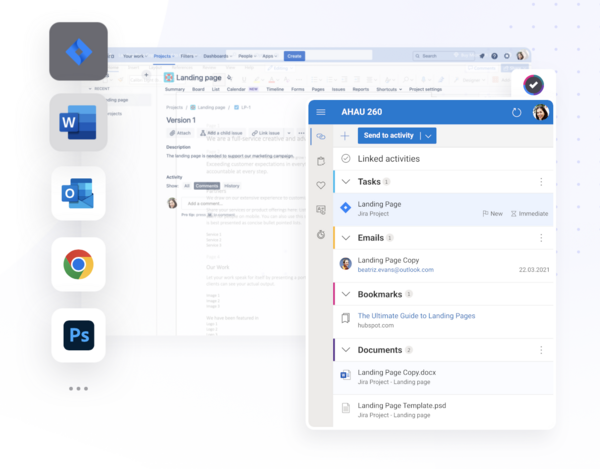The width and height of the screenshot is (600, 469).
Task: Open The Ultimate Guide to Landing Pages link
Action: (416, 316)
